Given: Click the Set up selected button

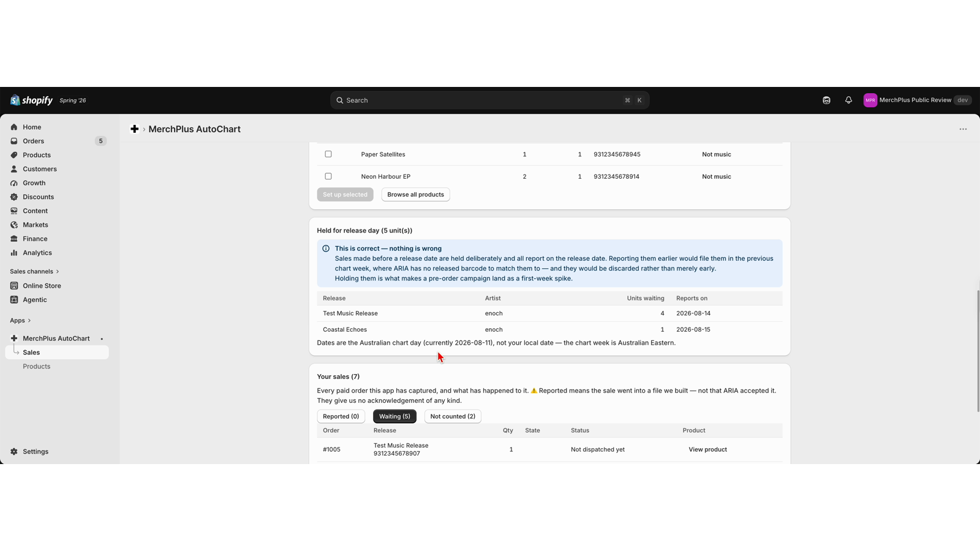Looking at the screenshot, I should [x=345, y=195].
